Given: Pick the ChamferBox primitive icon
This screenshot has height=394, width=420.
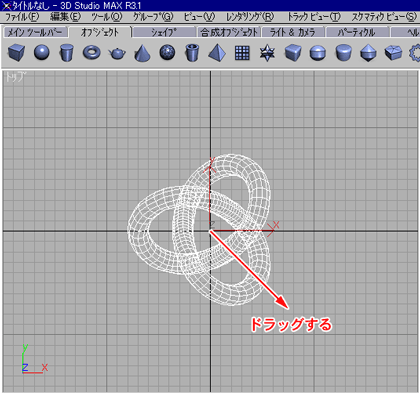Looking at the screenshot, I should click(293, 53).
